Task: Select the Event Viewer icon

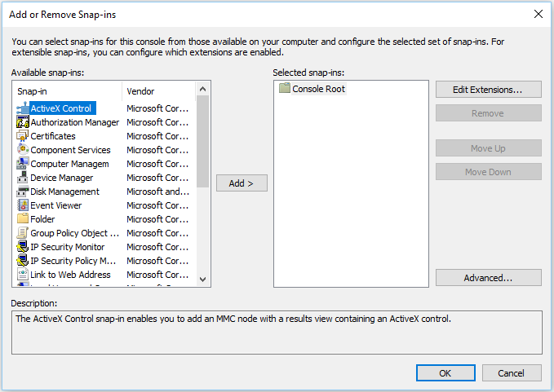Action: 23,205
